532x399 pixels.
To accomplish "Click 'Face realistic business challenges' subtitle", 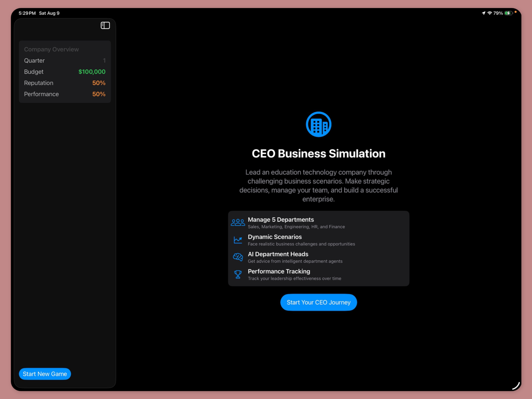I will click(x=301, y=244).
